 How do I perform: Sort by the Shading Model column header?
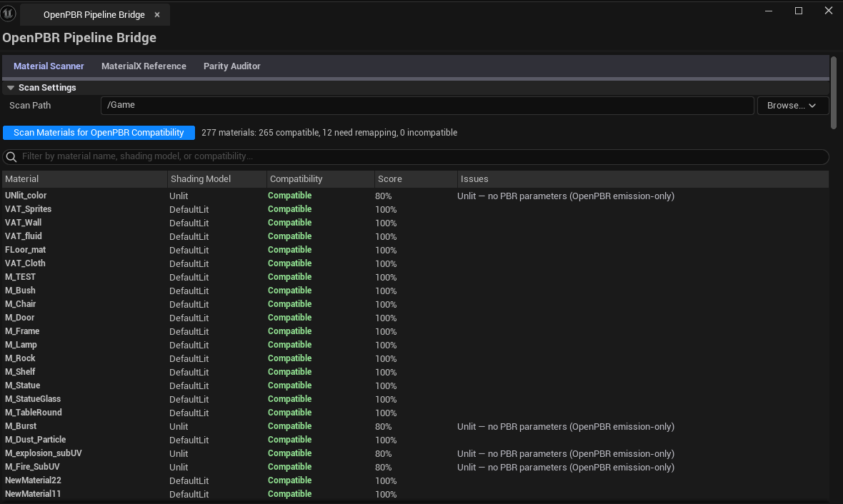(x=216, y=179)
